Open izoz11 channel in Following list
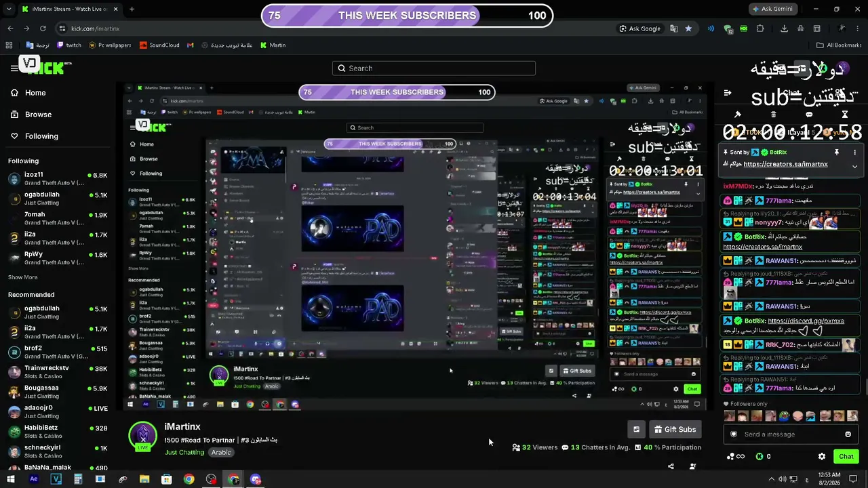 [58, 179]
